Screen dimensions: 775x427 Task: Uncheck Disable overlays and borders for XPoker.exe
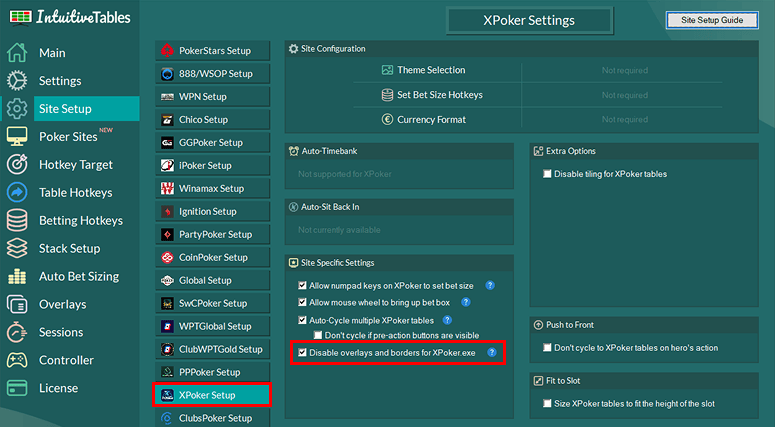[x=302, y=352]
